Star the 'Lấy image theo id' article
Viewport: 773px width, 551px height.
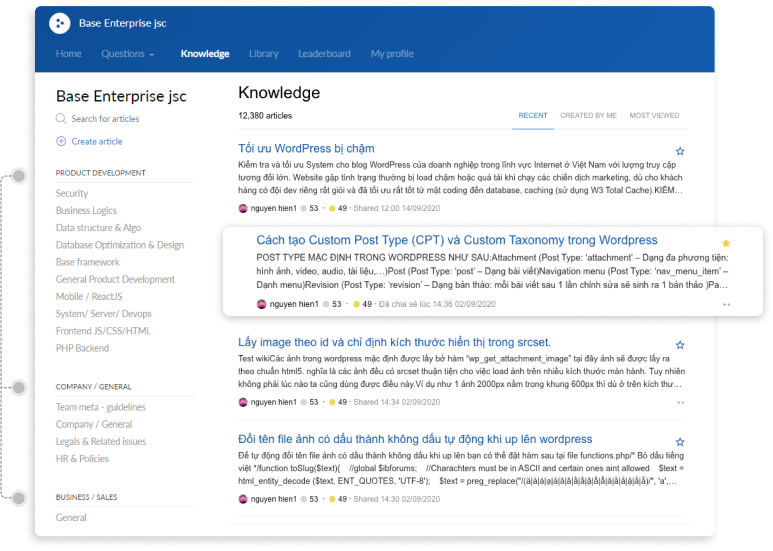pyautogui.click(x=680, y=345)
